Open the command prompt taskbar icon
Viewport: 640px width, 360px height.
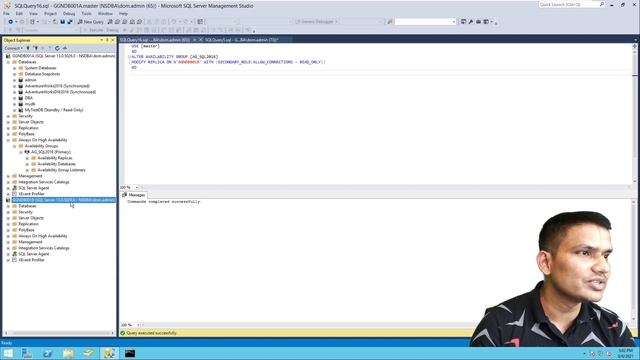130,353
